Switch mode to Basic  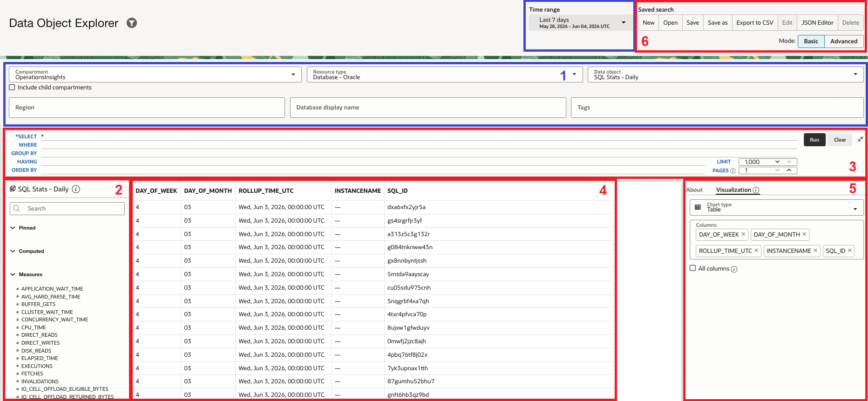point(811,41)
